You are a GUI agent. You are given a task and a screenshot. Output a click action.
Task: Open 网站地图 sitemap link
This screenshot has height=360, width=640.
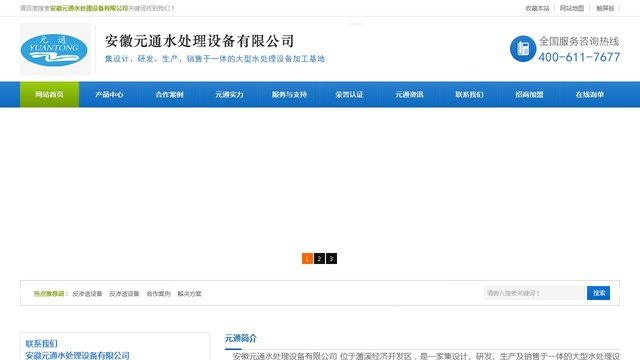(571, 8)
